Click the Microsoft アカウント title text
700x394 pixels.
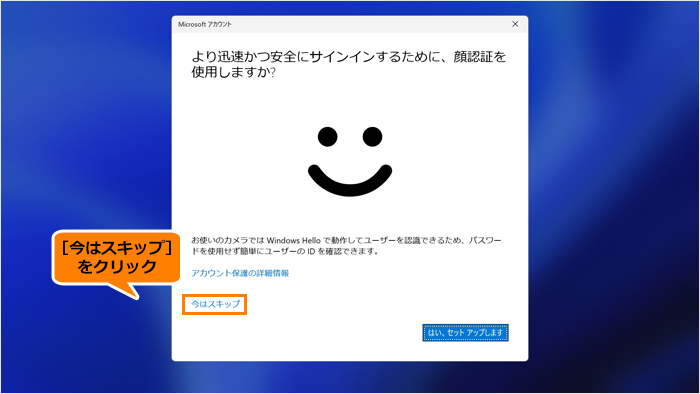click(x=205, y=25)
